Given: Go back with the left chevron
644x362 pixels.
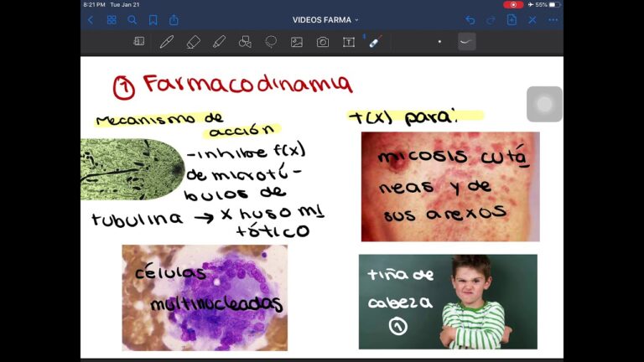Looking at the screenshot, I should tap(91, 20).
